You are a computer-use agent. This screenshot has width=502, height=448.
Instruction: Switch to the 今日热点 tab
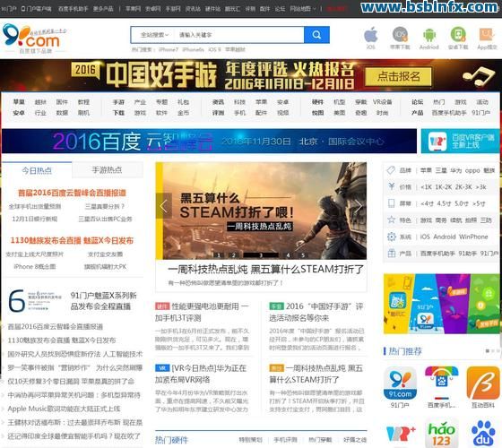[x=37, y=170]
